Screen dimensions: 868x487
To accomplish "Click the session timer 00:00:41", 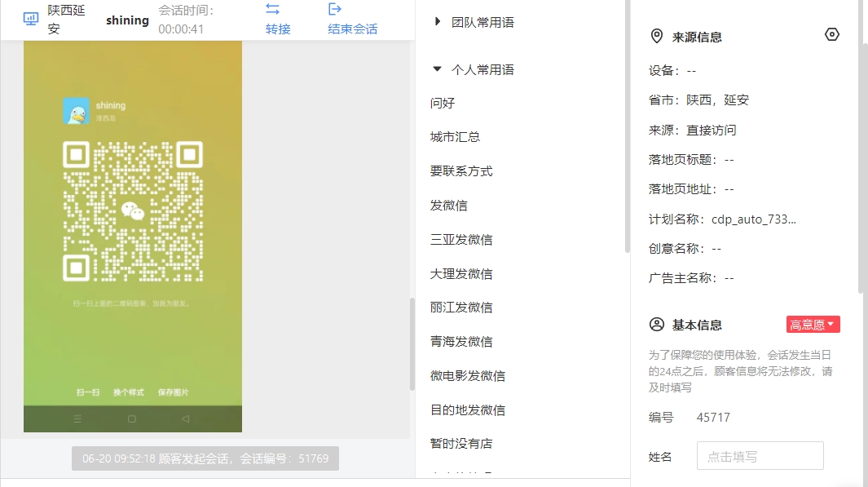I will (x=181, y=29).
